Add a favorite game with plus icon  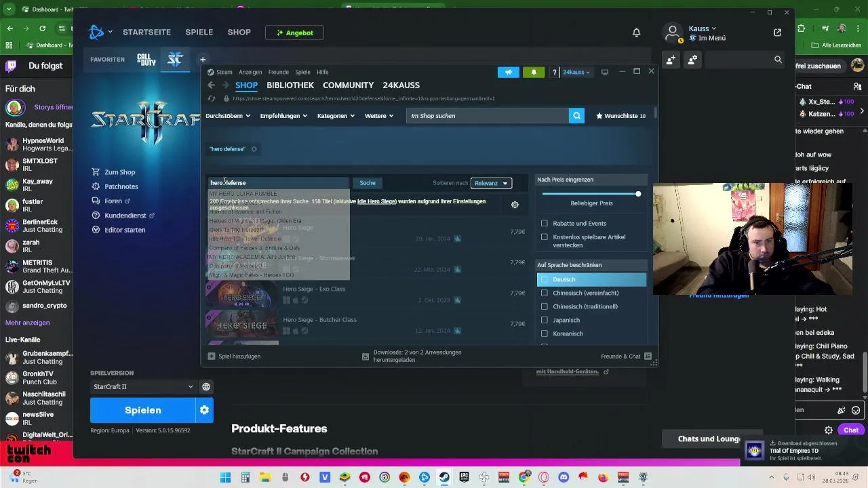click(202, 60)
